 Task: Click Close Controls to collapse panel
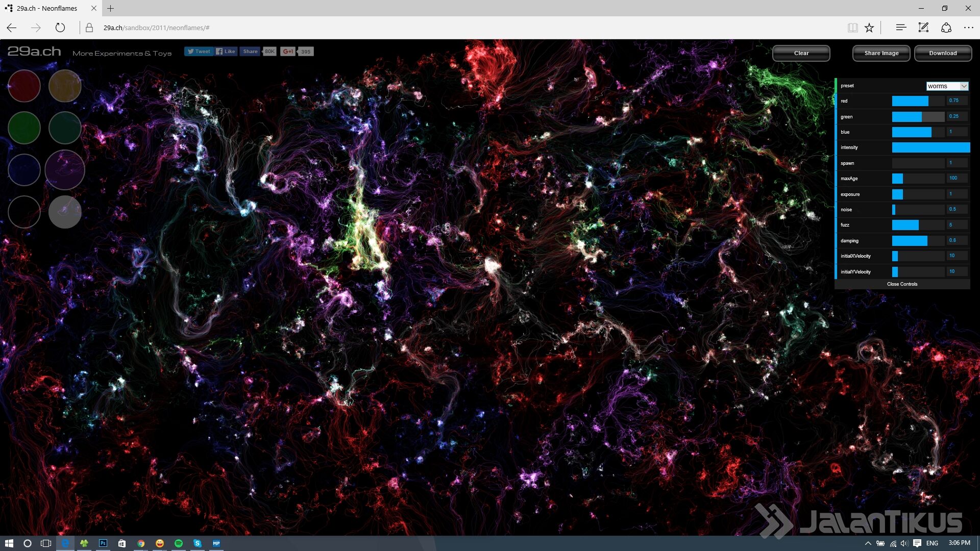(902, 284)
